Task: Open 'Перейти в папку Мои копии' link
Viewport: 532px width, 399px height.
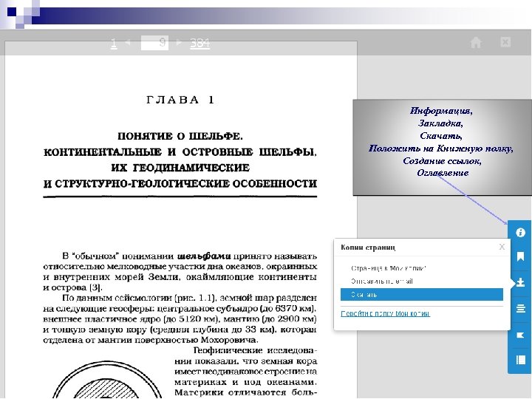Action: 385,313
